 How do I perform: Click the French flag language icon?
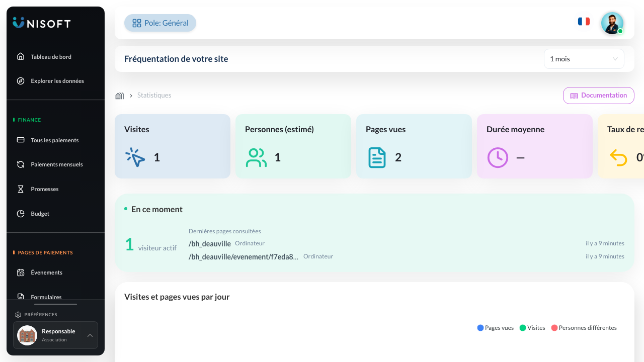[x=584, y=22]
